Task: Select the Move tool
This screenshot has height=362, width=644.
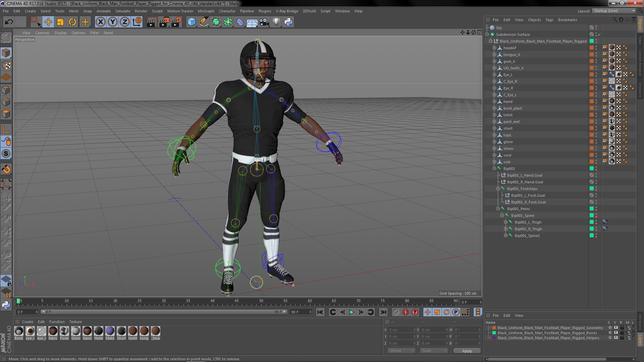Action: point(48,22)
